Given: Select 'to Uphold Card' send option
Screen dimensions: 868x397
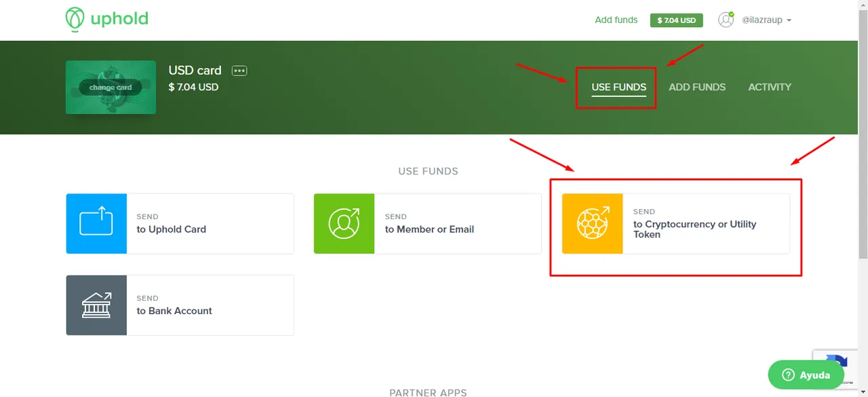Looking at the screenshot, I should pos(180,224).
